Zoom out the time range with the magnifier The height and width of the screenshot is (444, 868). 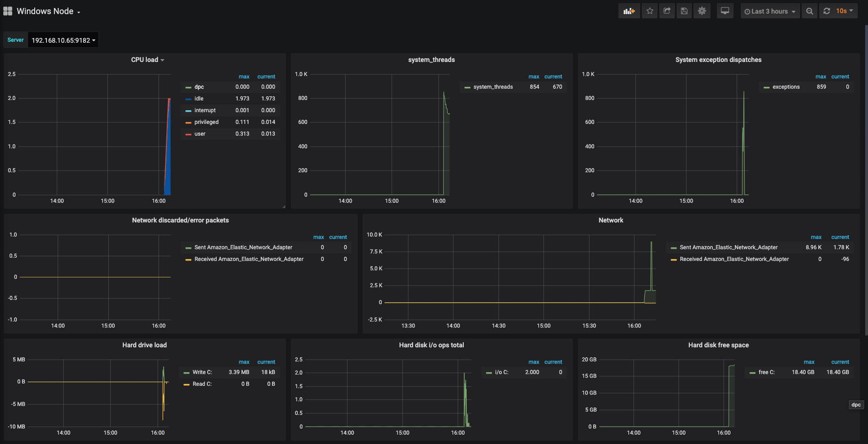809,11
